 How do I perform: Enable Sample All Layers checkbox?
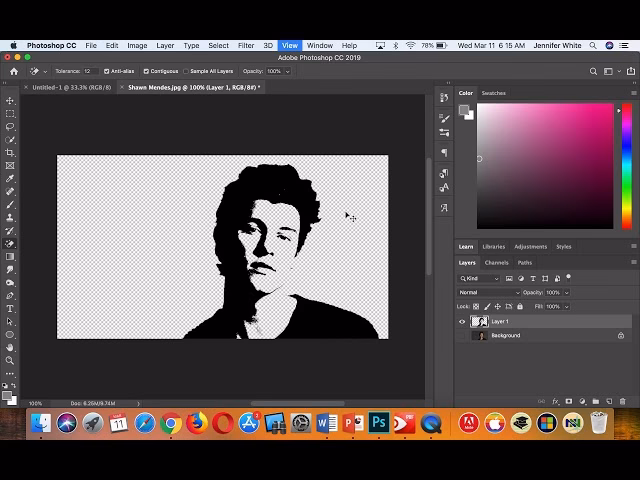pyautogui.click(x=186, y=71)
